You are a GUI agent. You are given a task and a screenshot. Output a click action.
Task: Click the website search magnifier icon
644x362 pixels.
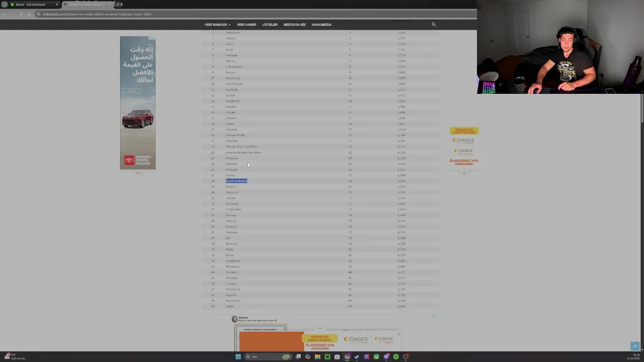(x=434, y=24)
